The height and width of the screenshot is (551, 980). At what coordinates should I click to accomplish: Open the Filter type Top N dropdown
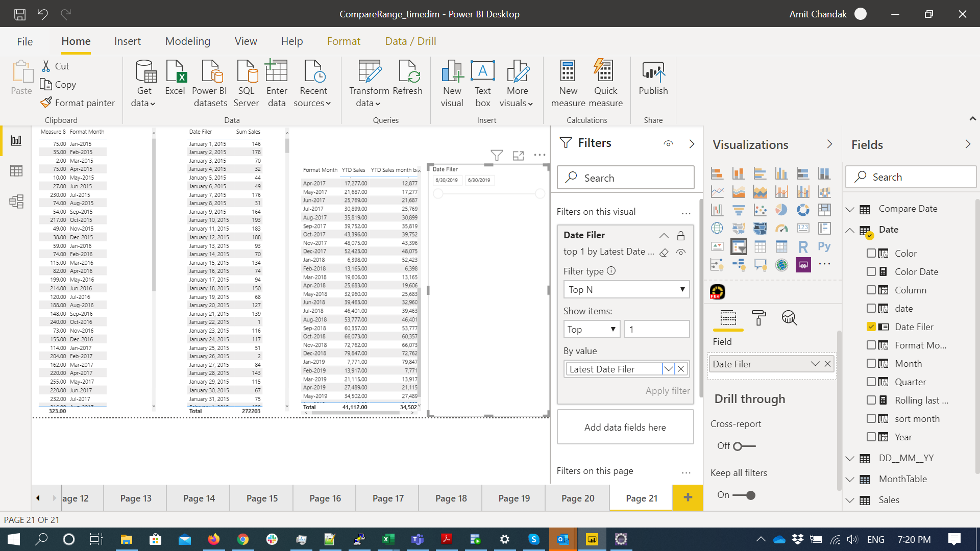[626, 289]
